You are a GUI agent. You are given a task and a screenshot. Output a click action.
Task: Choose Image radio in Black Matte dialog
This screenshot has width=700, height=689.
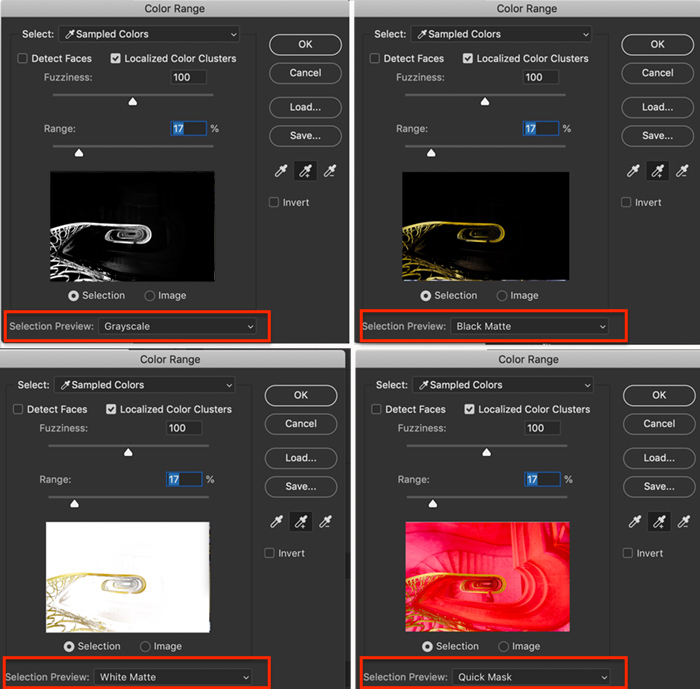click(x=502, y=296)
